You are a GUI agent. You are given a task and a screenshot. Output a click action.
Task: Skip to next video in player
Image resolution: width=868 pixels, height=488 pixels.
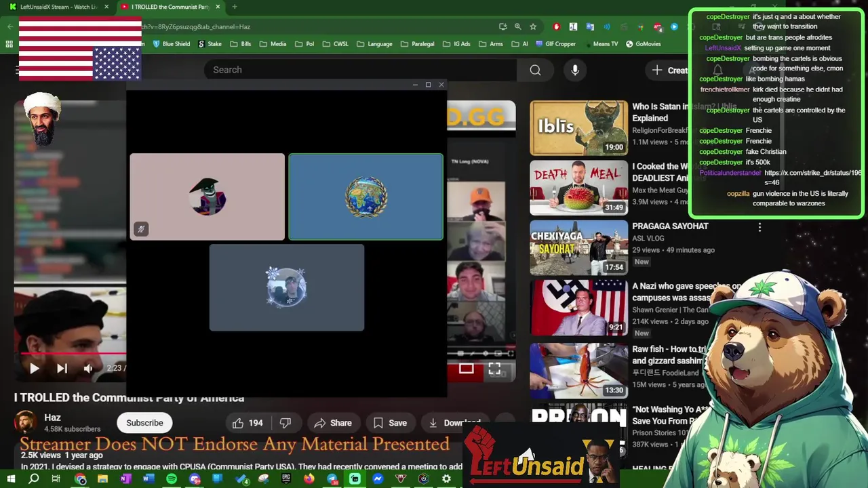coord(62,368)
